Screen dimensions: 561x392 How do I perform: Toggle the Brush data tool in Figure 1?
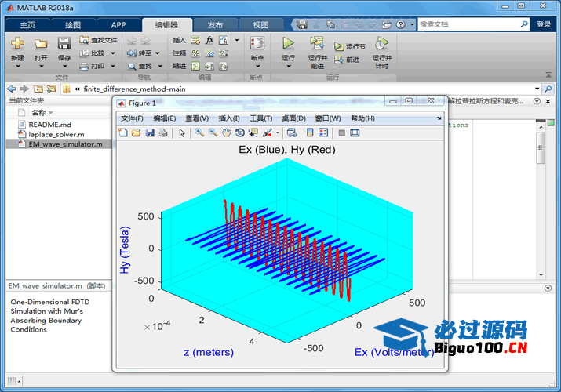coord(268,133)
